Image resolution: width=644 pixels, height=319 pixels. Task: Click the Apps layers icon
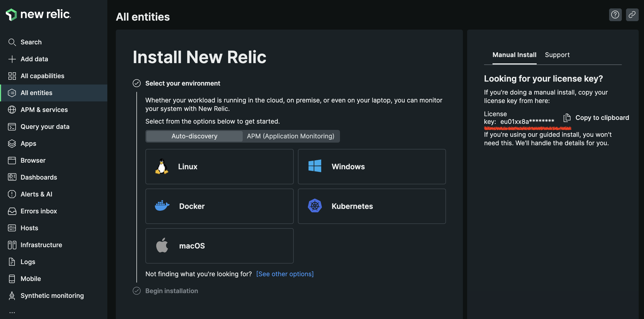point(12,144)
